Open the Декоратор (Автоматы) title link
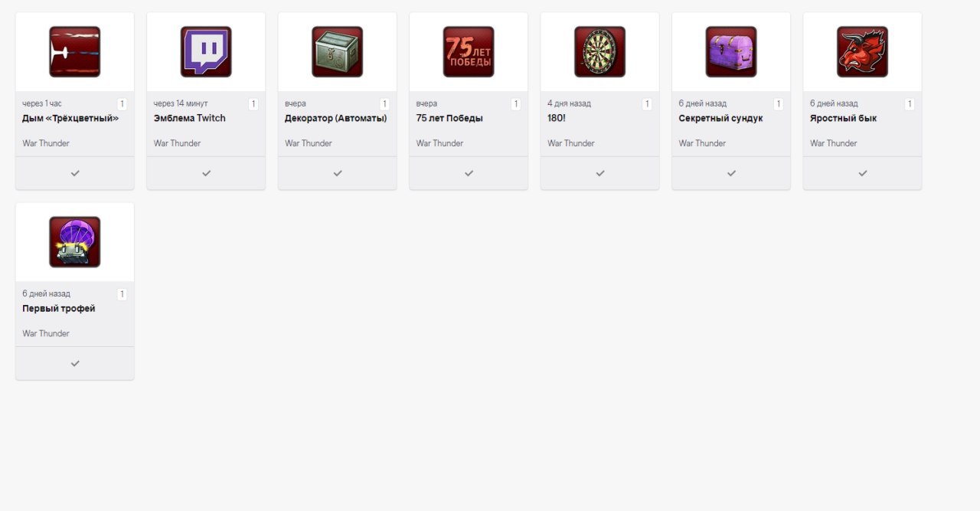Image resolution: width=980 pixels, height=511 pixels. 336,119
